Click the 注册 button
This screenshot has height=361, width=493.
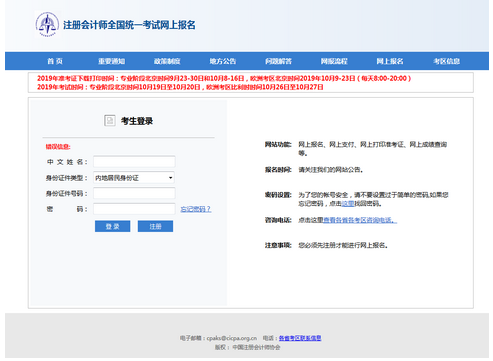(x=155, y=226)
